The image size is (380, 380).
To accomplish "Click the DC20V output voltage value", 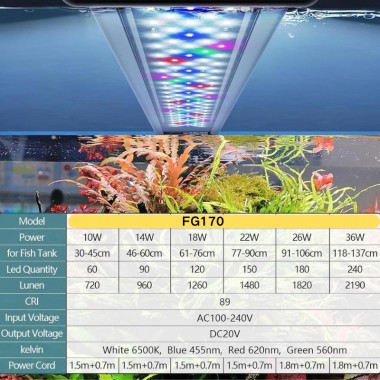I will click(225, 334).
